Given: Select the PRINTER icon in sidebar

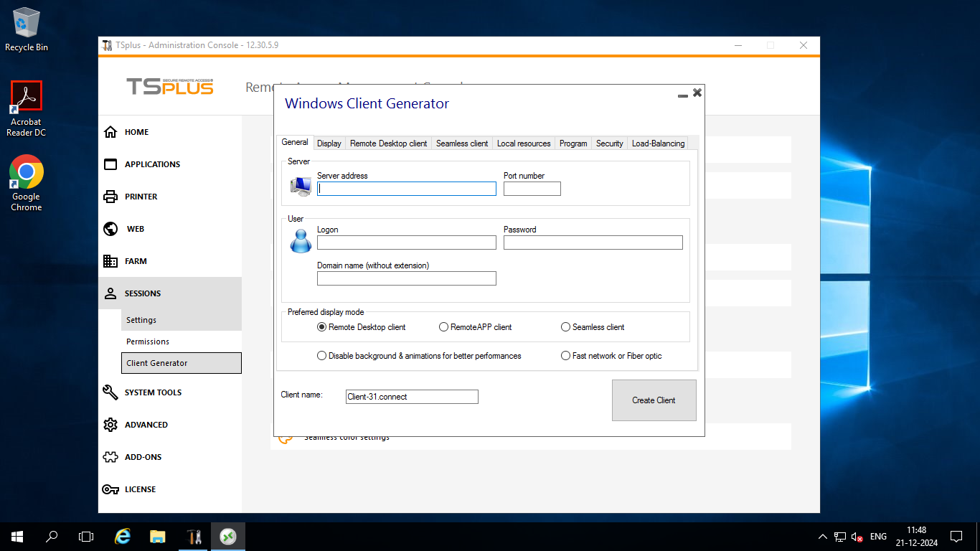Looking at the screenshot, I should 110,197.
